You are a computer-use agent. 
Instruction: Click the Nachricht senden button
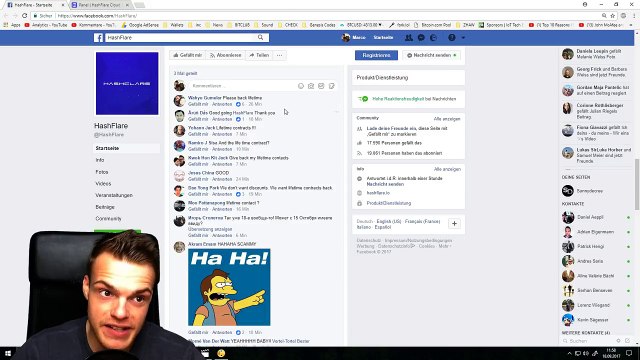(x=432, y=55)
